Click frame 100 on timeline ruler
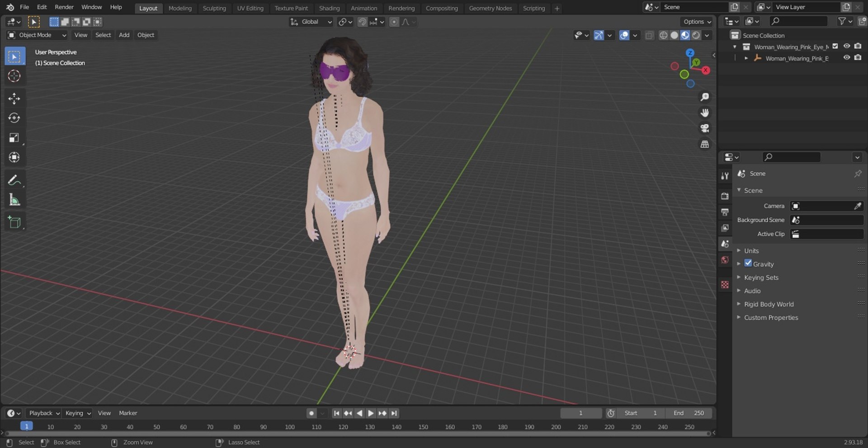Viewport: 868px width, 448px height. click(290, 427)
